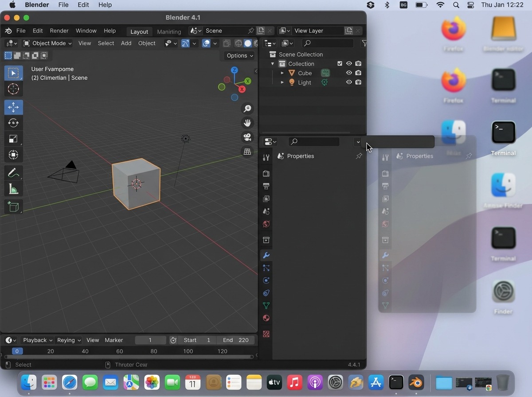
Task: Click the viewport pan hand icon
Action: [247, 123]
